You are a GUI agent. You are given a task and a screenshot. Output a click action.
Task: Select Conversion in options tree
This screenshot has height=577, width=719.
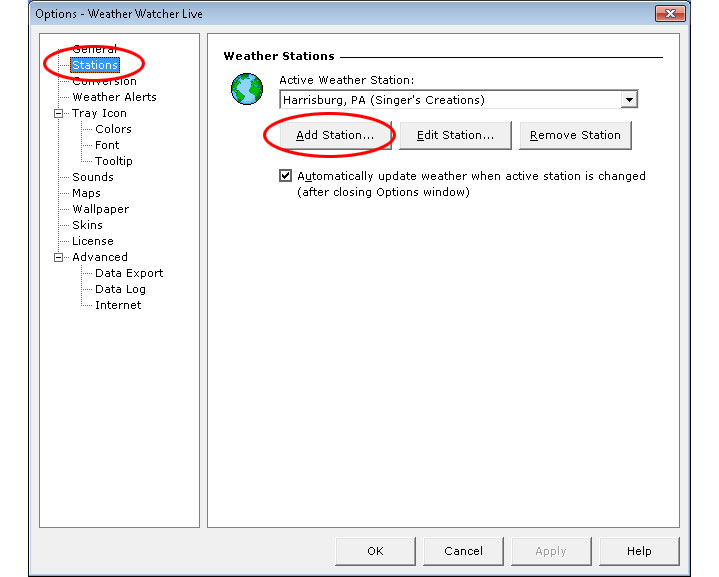coord(105,81)
